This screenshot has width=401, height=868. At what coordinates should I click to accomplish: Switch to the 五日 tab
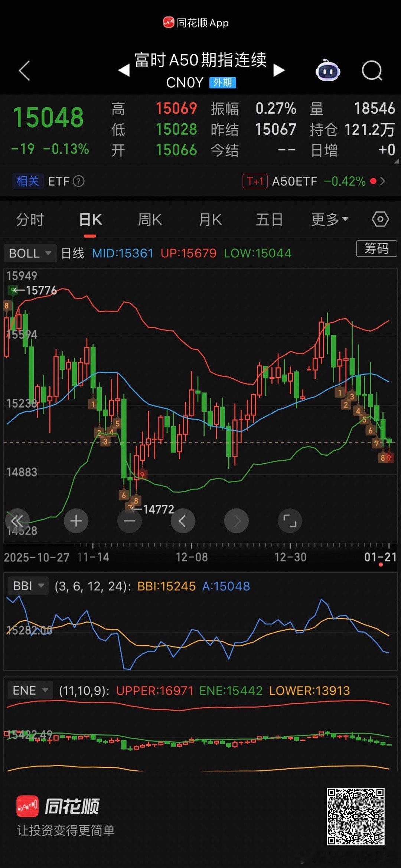pyautogui.click(x=270, y=219)
